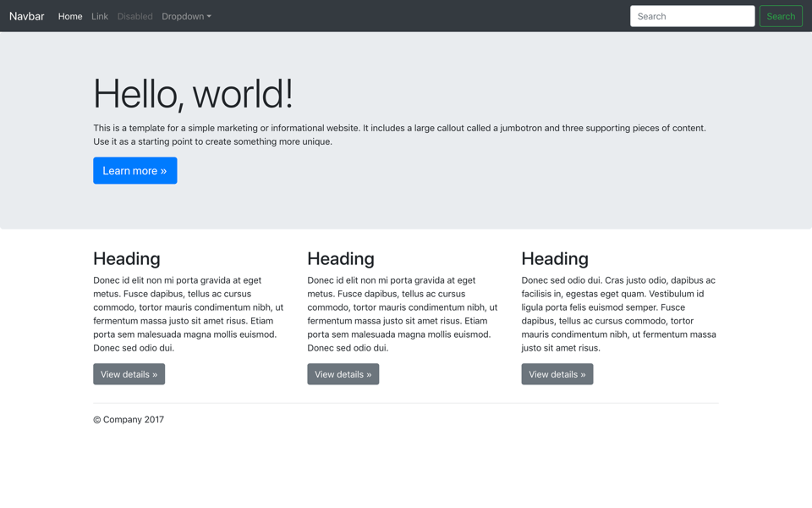Select the first Heading title text

[x=126, y=258]
